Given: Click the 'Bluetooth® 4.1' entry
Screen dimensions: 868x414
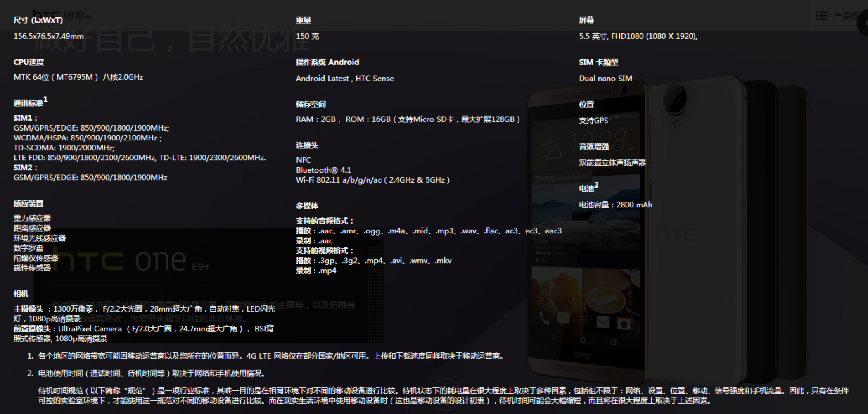Looking at the screenshot, I should tap(323, 170).
